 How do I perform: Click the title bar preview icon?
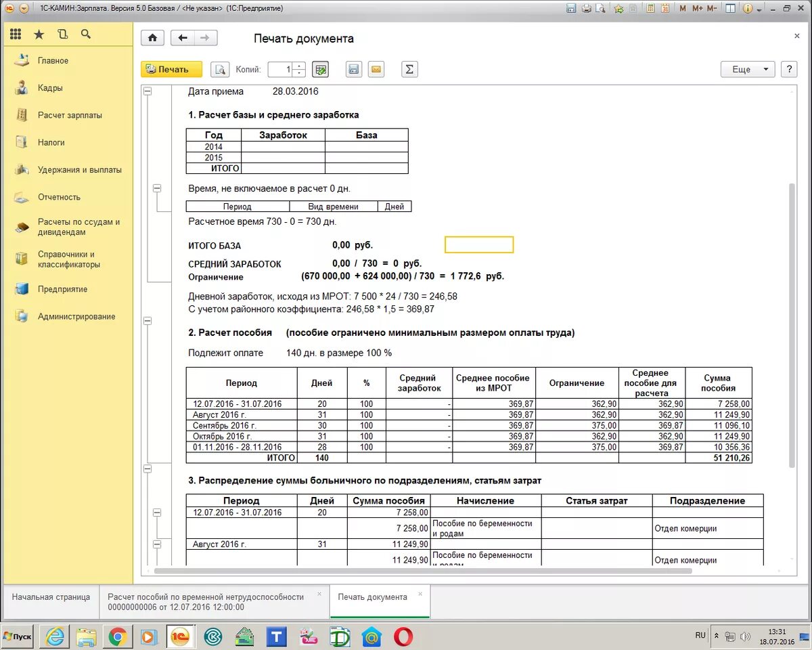coord(600,9)
